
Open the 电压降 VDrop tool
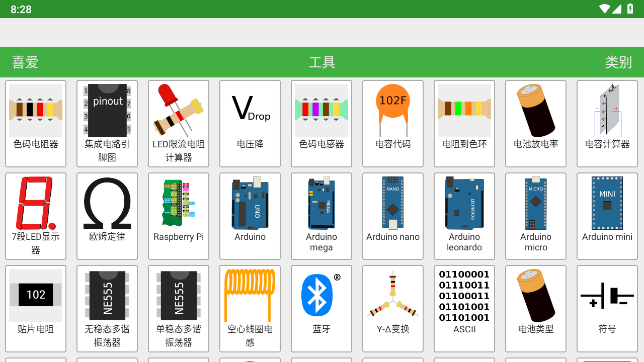[250, 124]
